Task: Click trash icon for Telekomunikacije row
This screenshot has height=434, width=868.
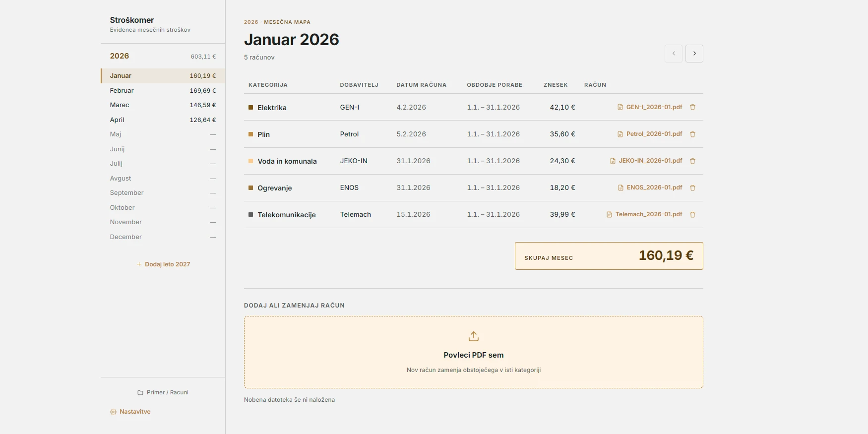Action: [x=693, y=214]
